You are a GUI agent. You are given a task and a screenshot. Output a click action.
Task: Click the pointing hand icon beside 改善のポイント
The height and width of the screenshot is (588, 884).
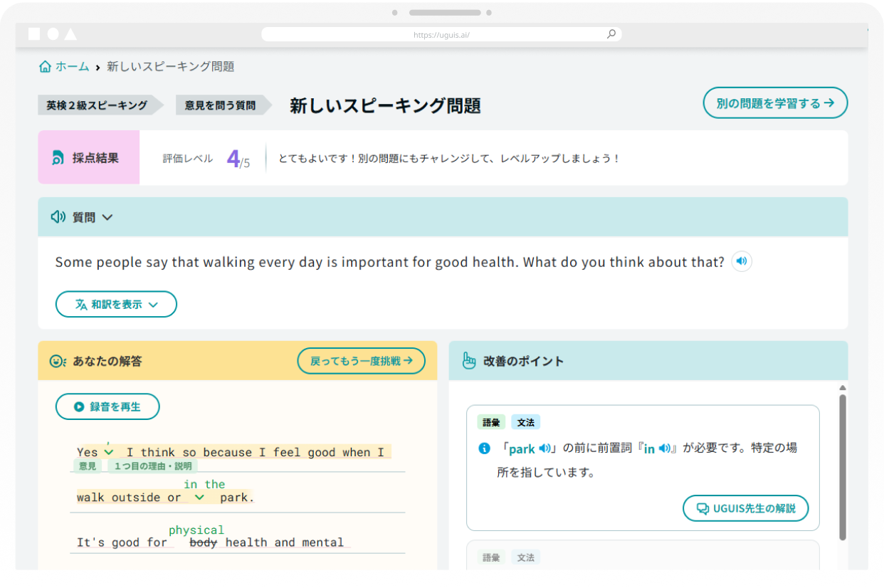tap(469, 361)
